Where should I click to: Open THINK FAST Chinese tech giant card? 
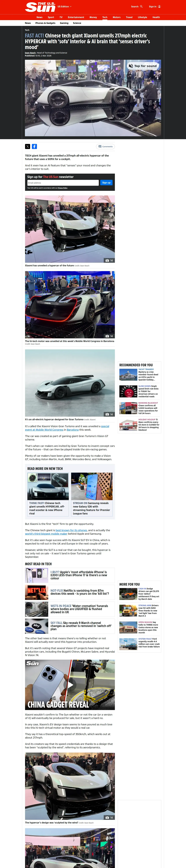[48, 494]
